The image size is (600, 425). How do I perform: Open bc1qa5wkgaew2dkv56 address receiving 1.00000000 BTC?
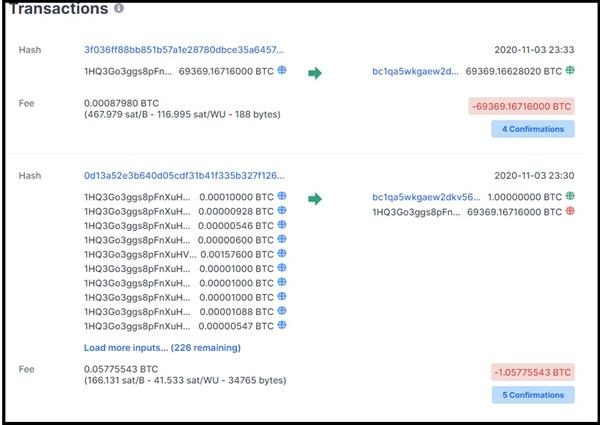tap(426, 197)
